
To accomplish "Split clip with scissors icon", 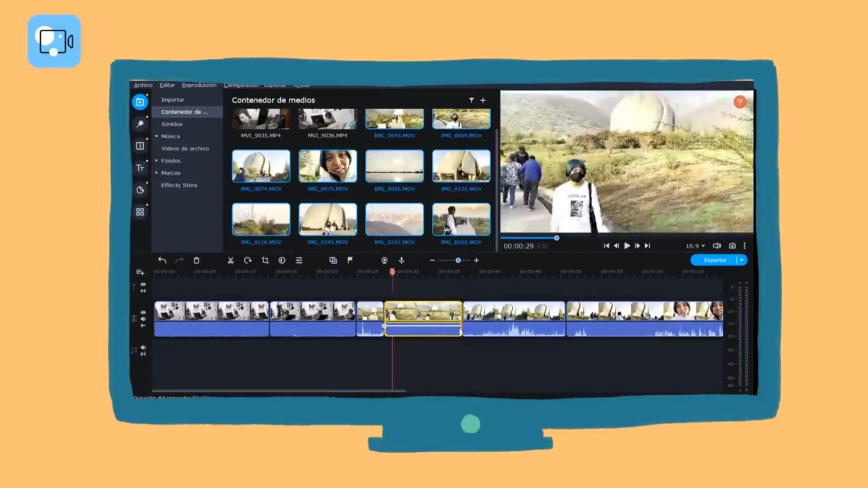I will 231,260.
